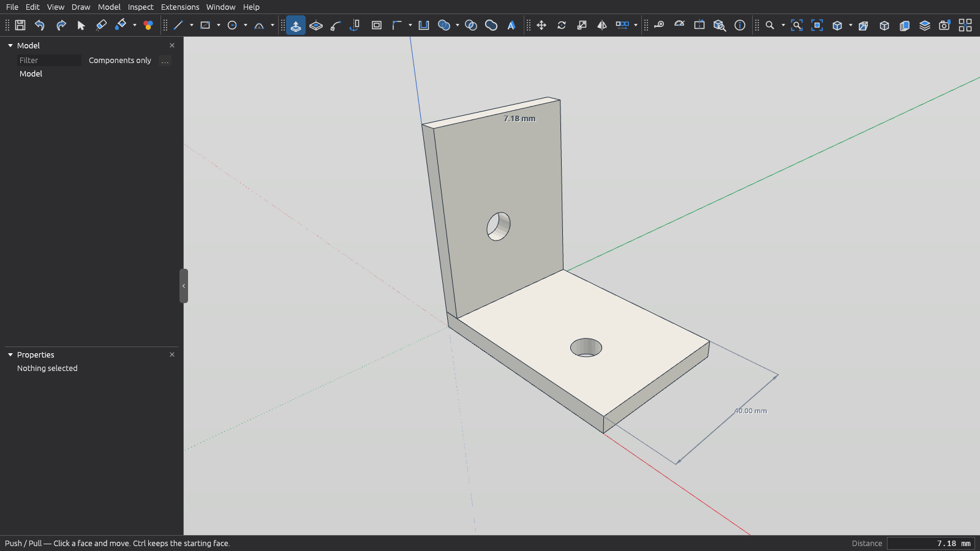Open the File menu

click(x=12, y=7)
